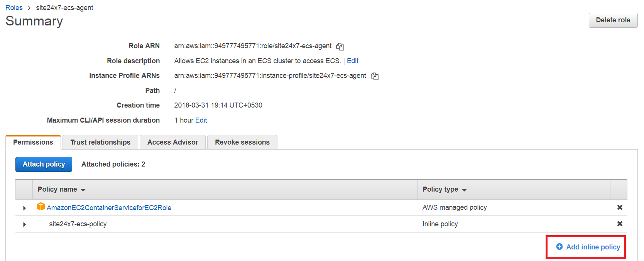
Task: Switch to the Trust relationships tab
Action: 100,142
